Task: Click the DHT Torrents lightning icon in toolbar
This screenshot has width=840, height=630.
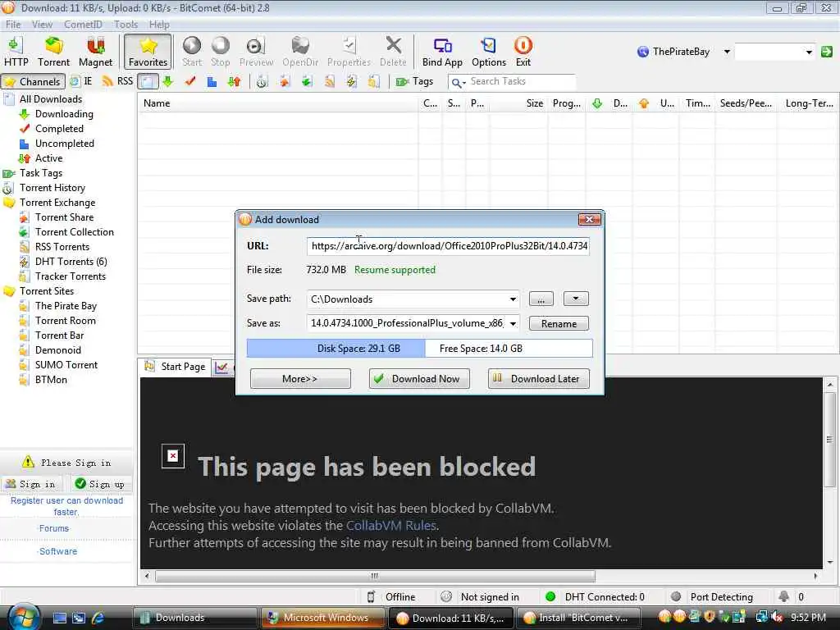Action: click(x=351, y=81)
